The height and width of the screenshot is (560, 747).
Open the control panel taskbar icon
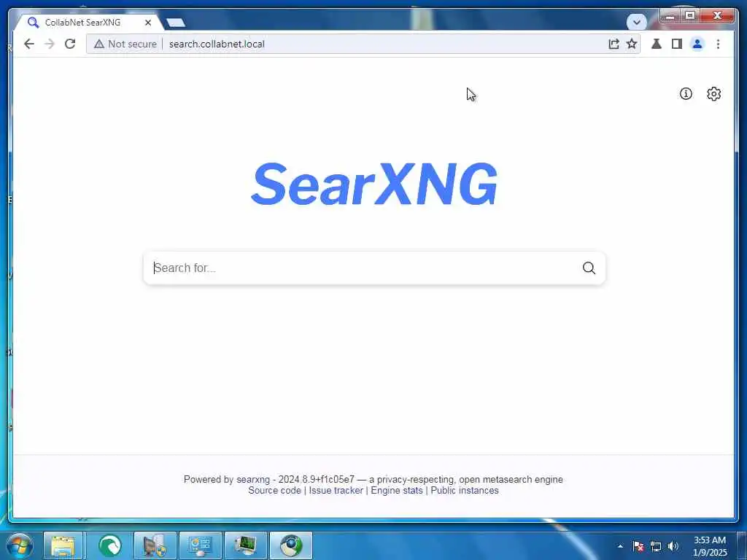click(200, 545)
